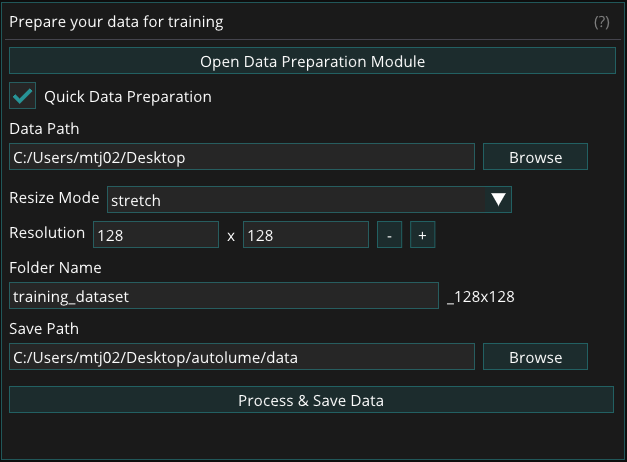Browse for the Data Path folder

tap(535, 157)
